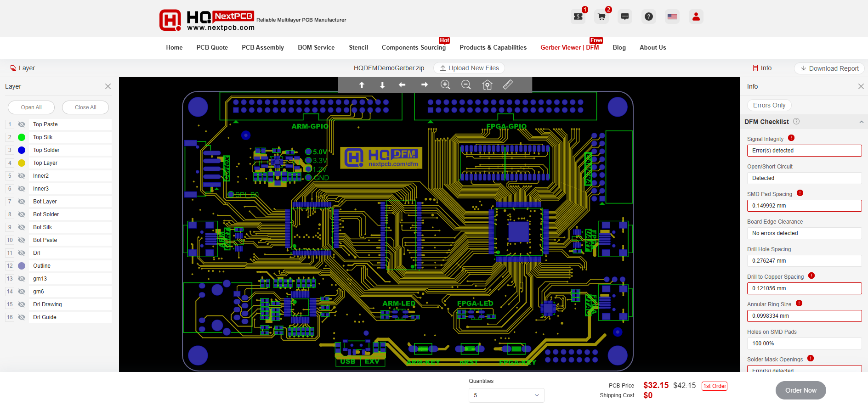868x405 pixels.
Task: Click the SMD Pad Spacing value field
Action: 804,206
